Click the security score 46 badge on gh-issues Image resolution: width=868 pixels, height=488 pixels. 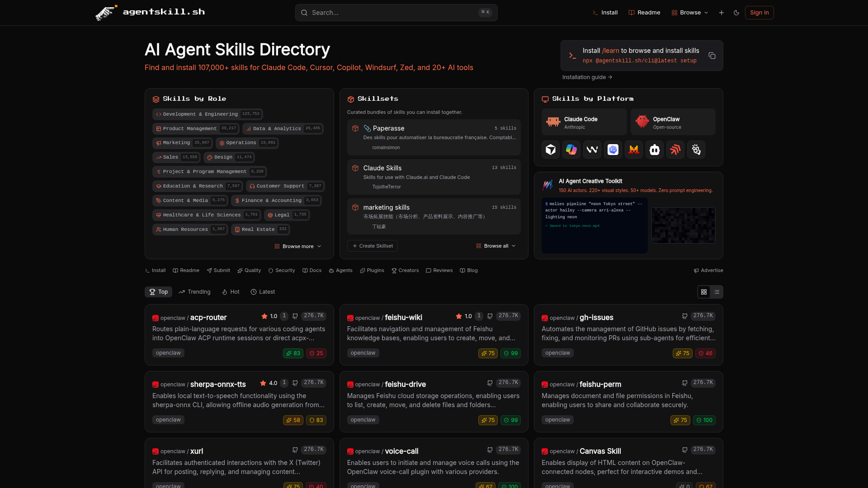[x=705, y=353]
